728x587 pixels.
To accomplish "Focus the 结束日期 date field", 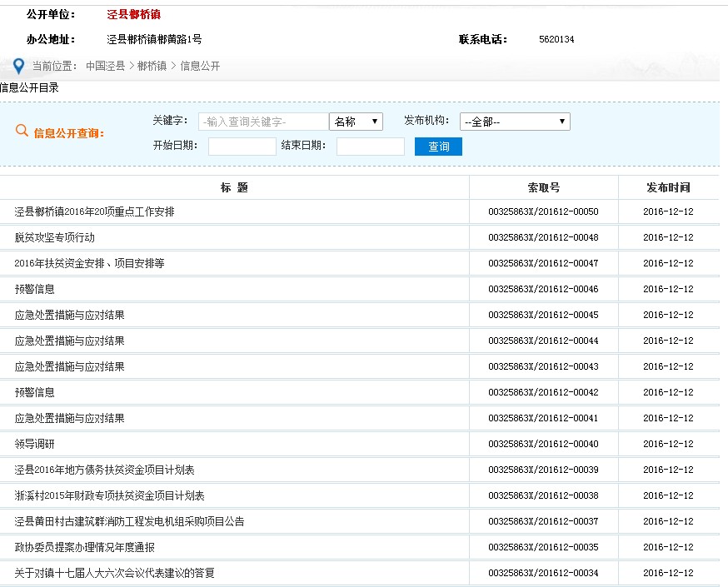I will tap(371, 147).
